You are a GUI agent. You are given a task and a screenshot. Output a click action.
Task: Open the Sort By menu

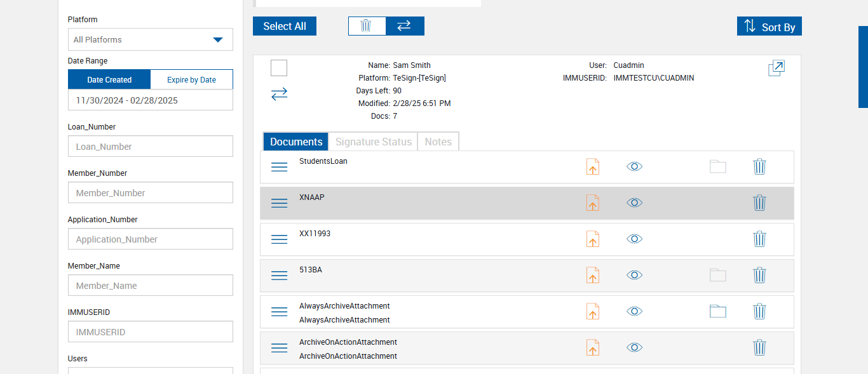point(770,27)
